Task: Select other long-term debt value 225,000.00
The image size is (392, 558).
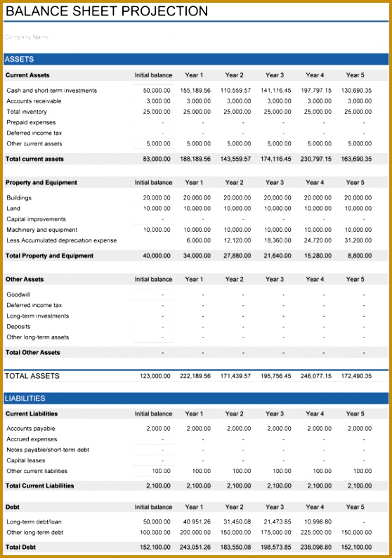Action: point(316,533)
